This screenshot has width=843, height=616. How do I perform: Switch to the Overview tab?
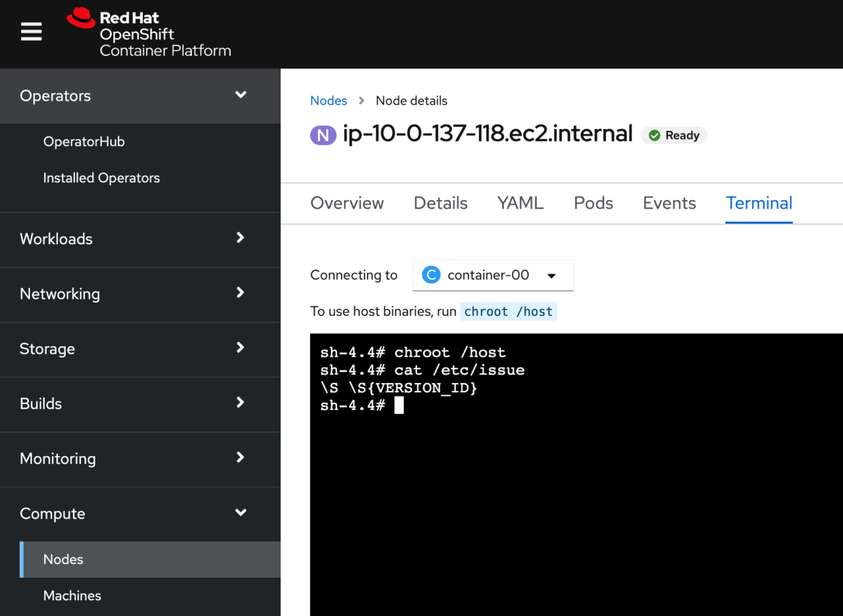(346, 203)
